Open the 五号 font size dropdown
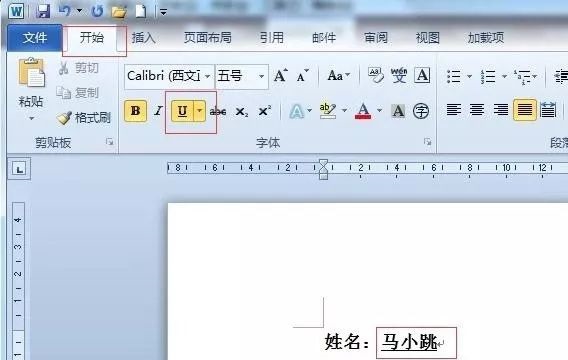 click(x=261, y=76)
